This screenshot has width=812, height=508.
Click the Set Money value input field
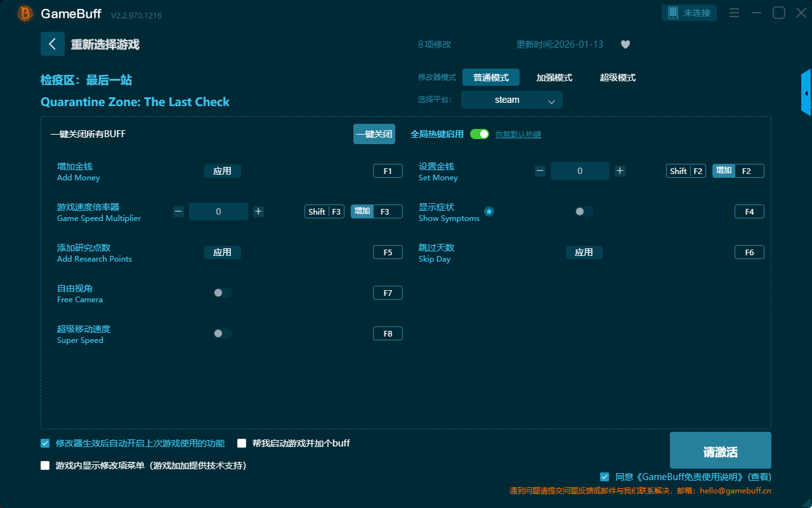tap(580, 171)
